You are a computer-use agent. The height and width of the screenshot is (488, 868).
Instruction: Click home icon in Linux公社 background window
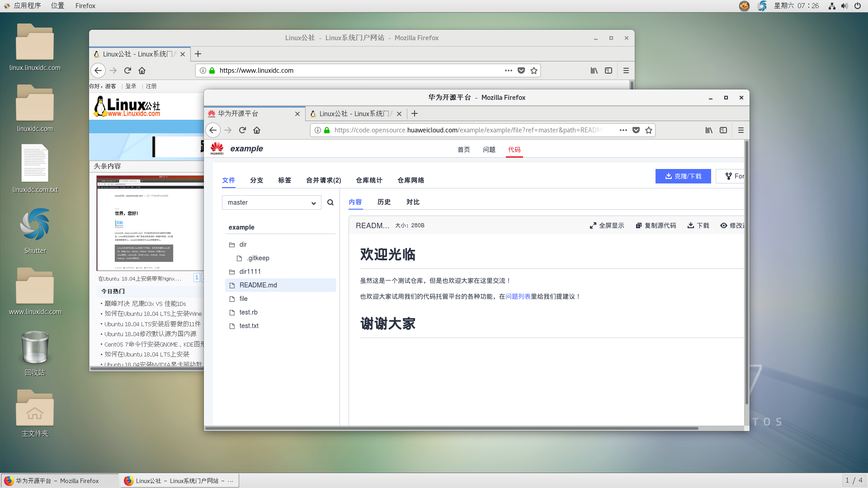(142, 70)
